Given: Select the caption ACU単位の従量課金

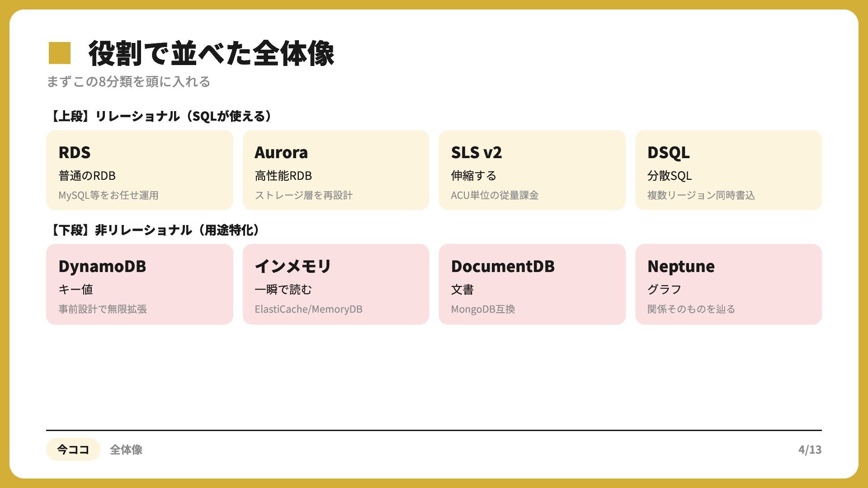Looking at the screenshot, I should (x=495, y=195).
